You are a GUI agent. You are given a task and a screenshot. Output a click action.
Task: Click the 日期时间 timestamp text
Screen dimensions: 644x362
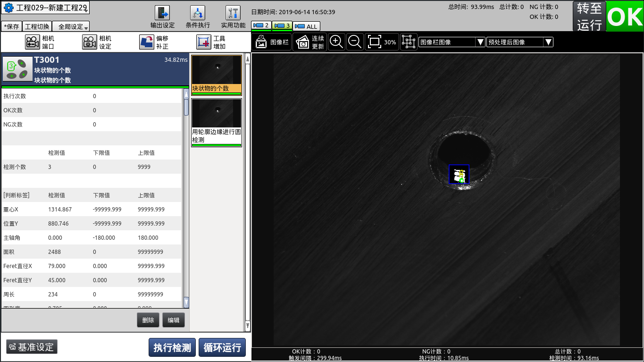click(x=293, y=12)
